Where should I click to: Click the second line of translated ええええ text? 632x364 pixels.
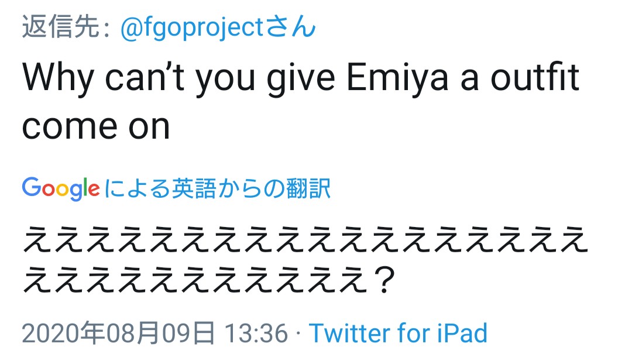coord(193,283)
